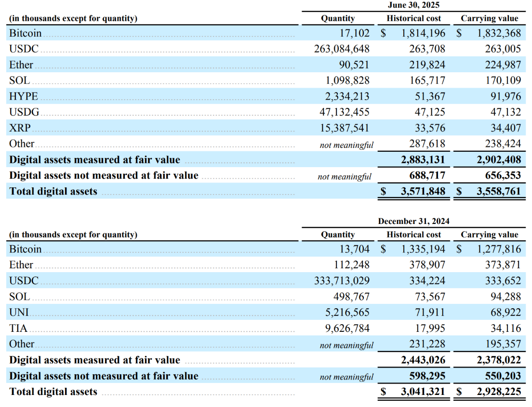Select total carrying value 3,558,761
Screen dimensions: 532x407
(x=499, y=191)
